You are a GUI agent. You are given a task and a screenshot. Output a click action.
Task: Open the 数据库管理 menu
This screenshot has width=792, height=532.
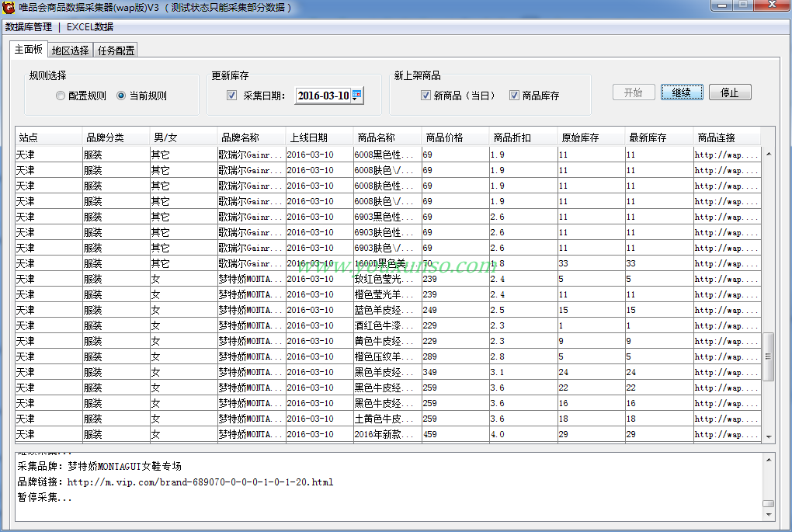29,27
